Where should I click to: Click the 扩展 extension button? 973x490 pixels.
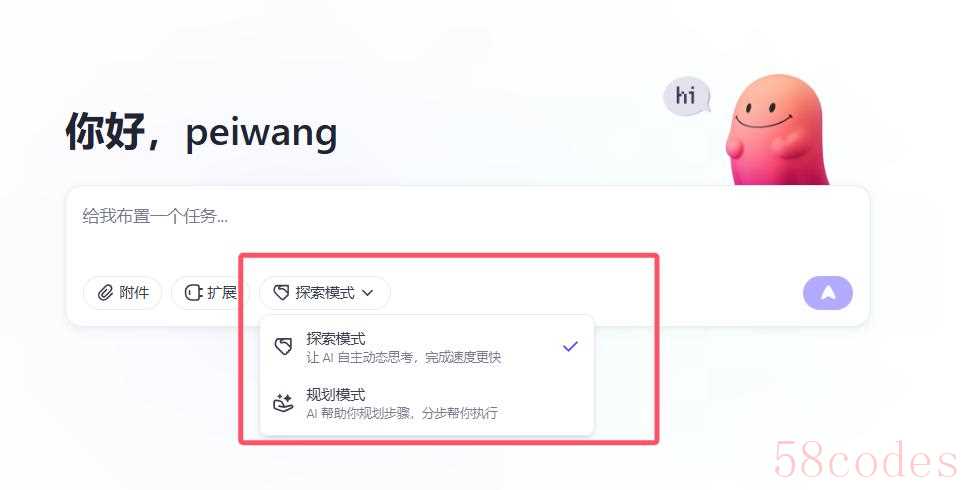(210, 293)
